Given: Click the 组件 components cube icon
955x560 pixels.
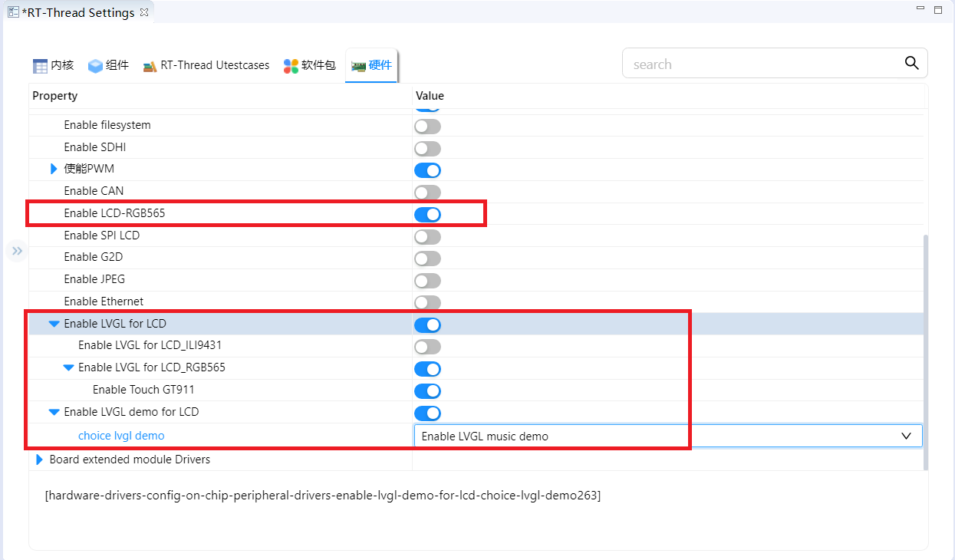Looking at the screenshot, I should (95, 66).
